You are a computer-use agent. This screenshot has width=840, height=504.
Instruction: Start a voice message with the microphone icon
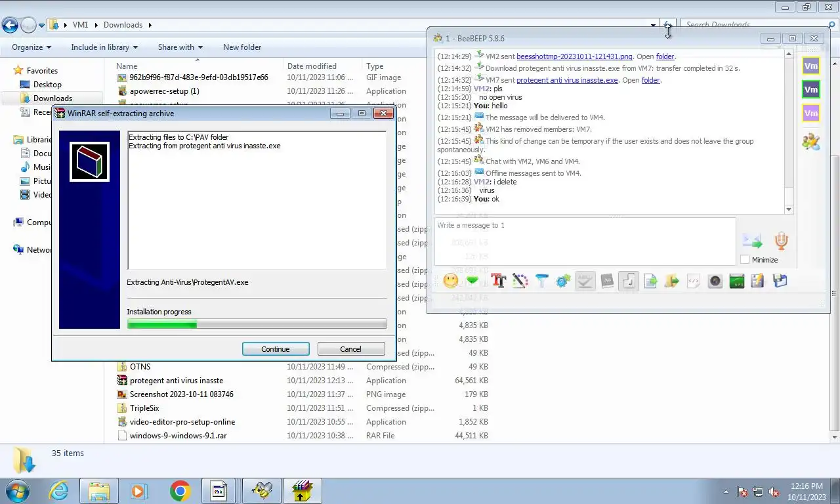(x=781, y=240)
